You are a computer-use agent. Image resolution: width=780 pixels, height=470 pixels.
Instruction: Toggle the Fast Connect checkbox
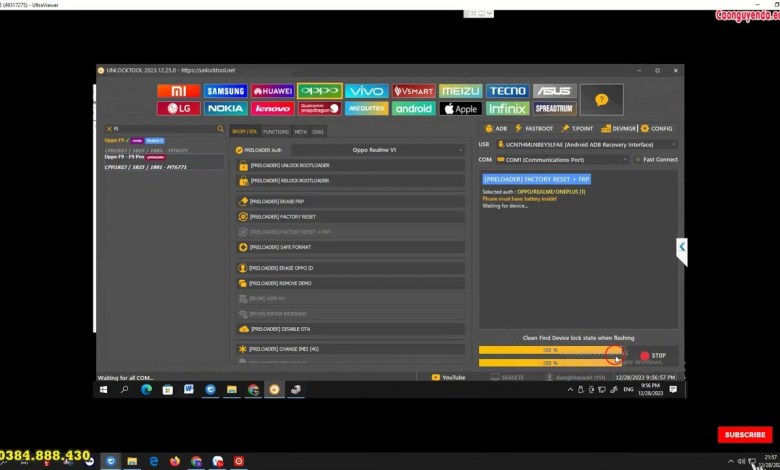click(637, 159)
